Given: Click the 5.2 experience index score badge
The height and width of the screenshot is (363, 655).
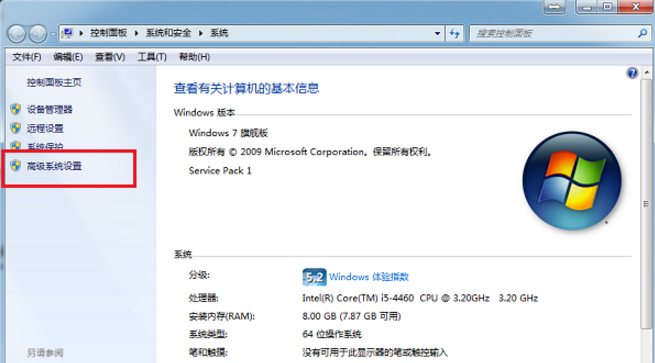Looking at the screenshot, I should coord(314,277).
